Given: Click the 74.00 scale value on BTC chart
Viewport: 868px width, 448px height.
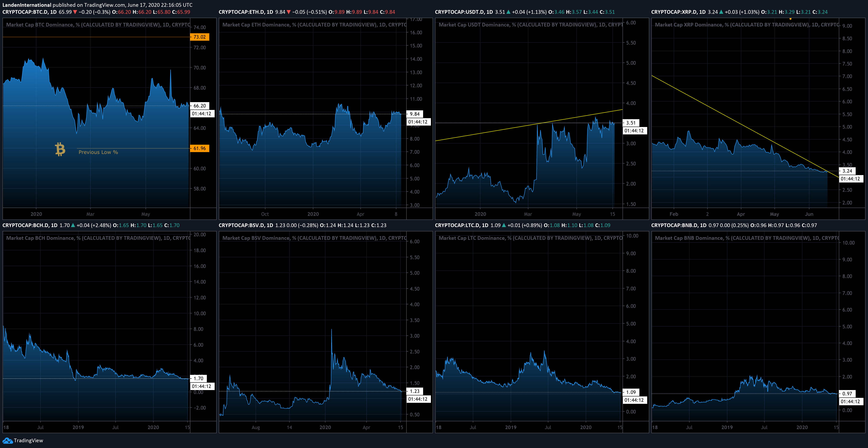Looking at the screenshot, I should [200, 28].
